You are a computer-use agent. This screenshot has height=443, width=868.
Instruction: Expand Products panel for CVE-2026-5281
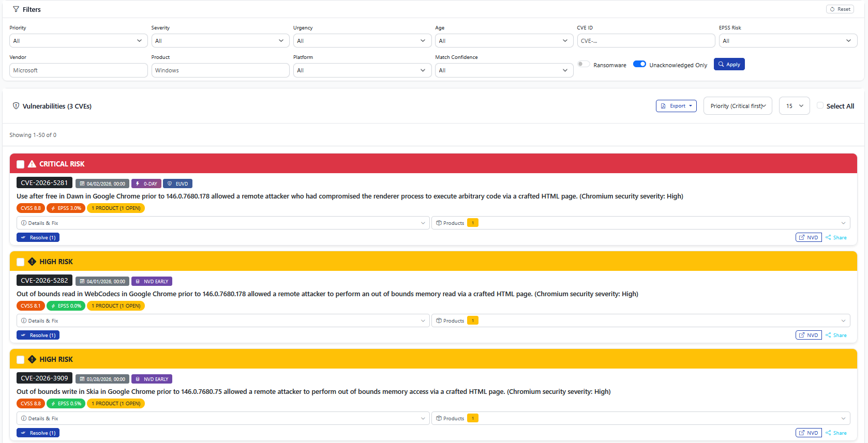coord(641,223)
